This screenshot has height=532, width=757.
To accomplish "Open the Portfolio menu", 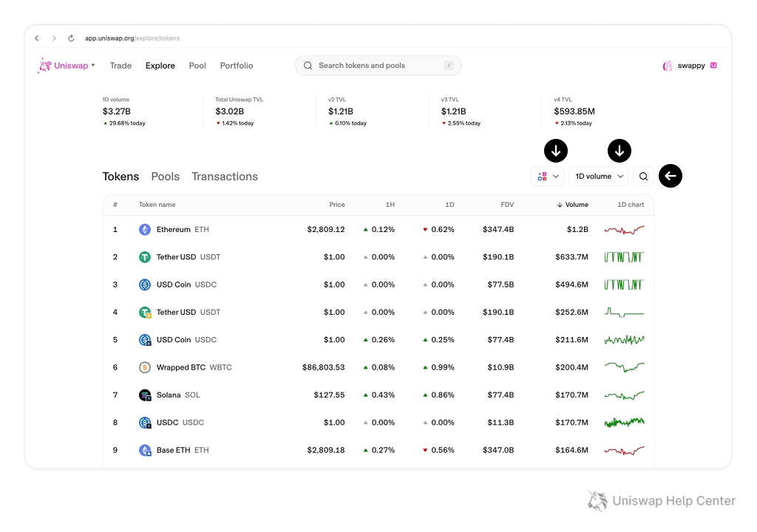I will tap(237, 66).
